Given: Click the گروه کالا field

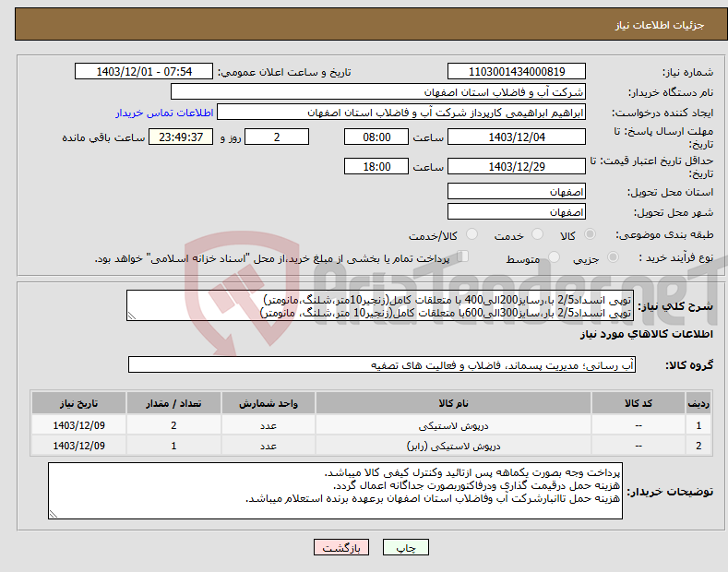Looking at the screenshot, I should tap(382, 365).
